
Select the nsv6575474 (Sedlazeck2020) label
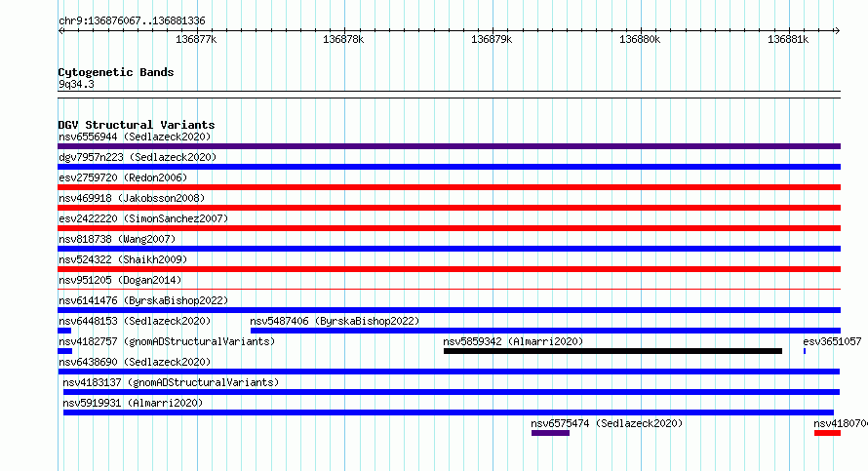[x=607, y=423]
